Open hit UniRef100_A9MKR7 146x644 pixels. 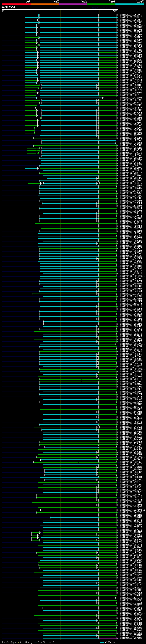click(131, 289)
